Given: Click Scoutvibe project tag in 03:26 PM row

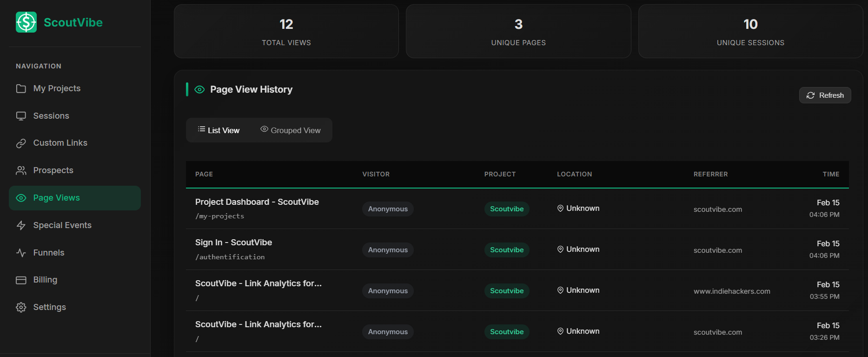Looking at the screenshot, I should tap(507, 332).
